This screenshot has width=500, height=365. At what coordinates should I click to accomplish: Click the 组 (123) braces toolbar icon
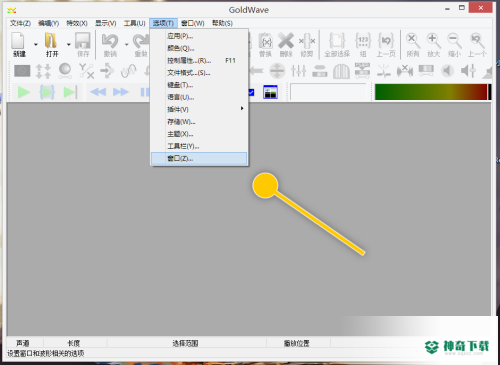(x=363, y=41)
